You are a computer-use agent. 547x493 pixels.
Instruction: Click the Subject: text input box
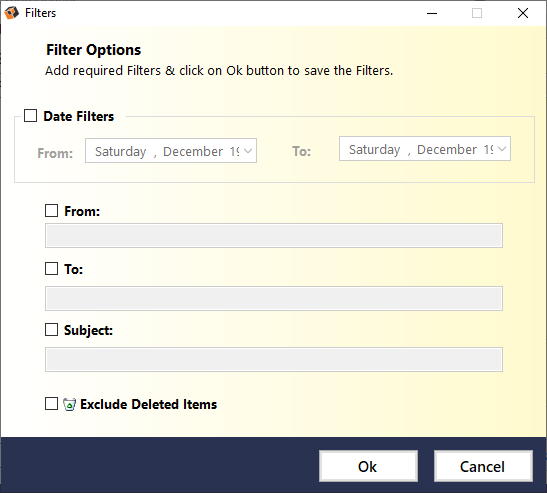coord(274,359)
